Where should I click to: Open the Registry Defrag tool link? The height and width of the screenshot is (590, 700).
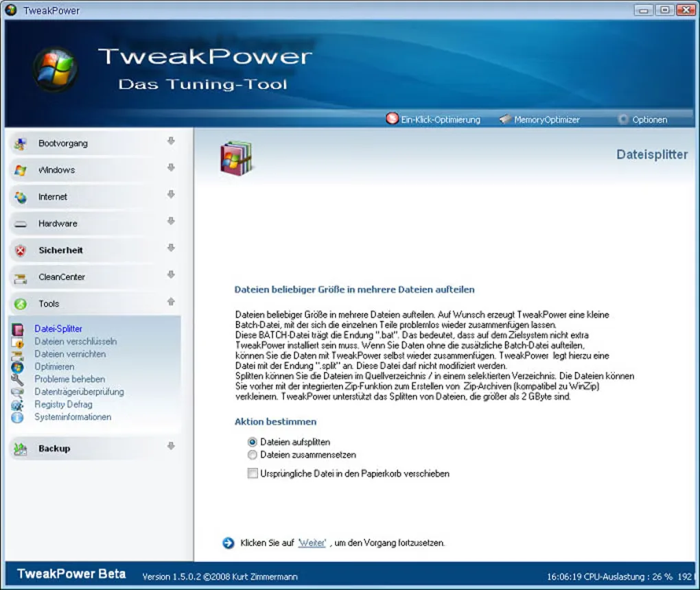(63, 404)
